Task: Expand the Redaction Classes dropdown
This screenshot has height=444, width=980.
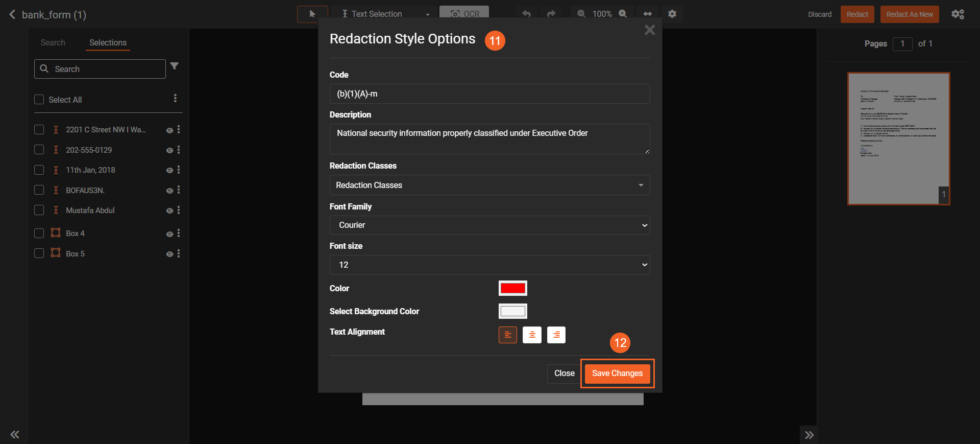Action: coord(489,185)
